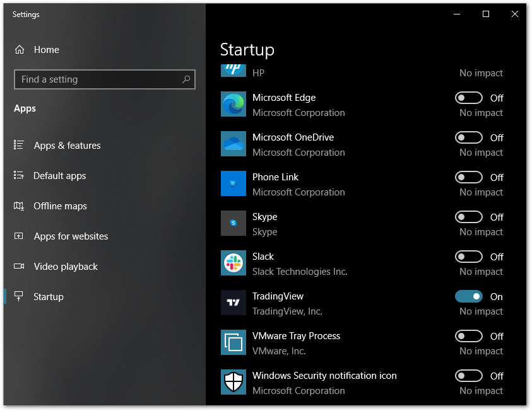Click the Phone Link name text
Viewport: 532px width, 411px height.
point(275,177)
